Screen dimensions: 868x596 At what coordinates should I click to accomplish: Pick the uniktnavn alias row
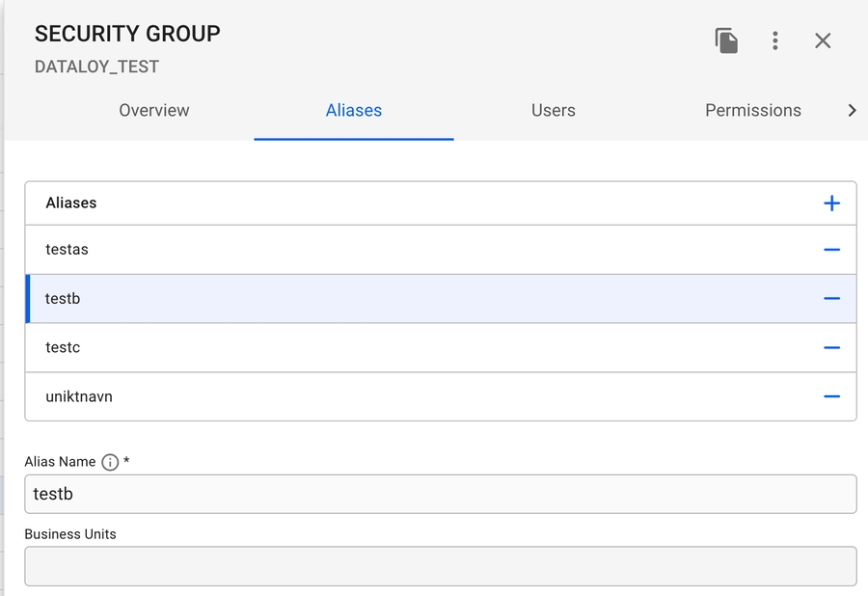tap(386, 396)
